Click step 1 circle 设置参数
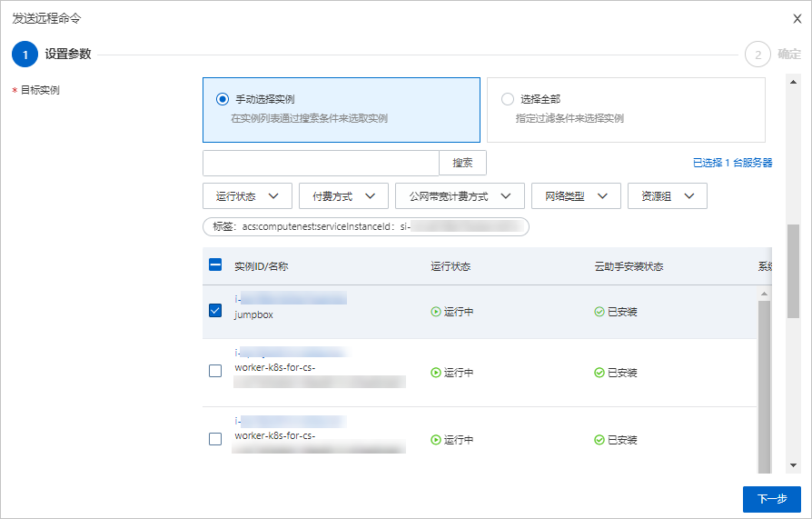 (x=25, y=54)
